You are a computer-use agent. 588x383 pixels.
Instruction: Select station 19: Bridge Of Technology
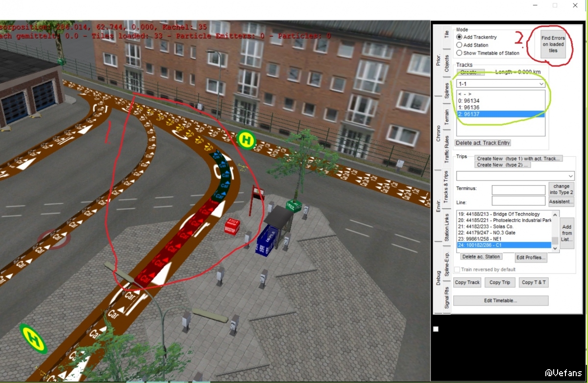coord(504,214)
